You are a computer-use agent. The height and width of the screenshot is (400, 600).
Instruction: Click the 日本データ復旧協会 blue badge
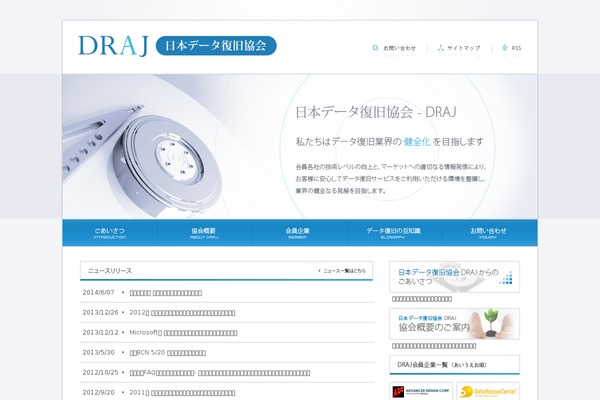click(x=216, y=46)
